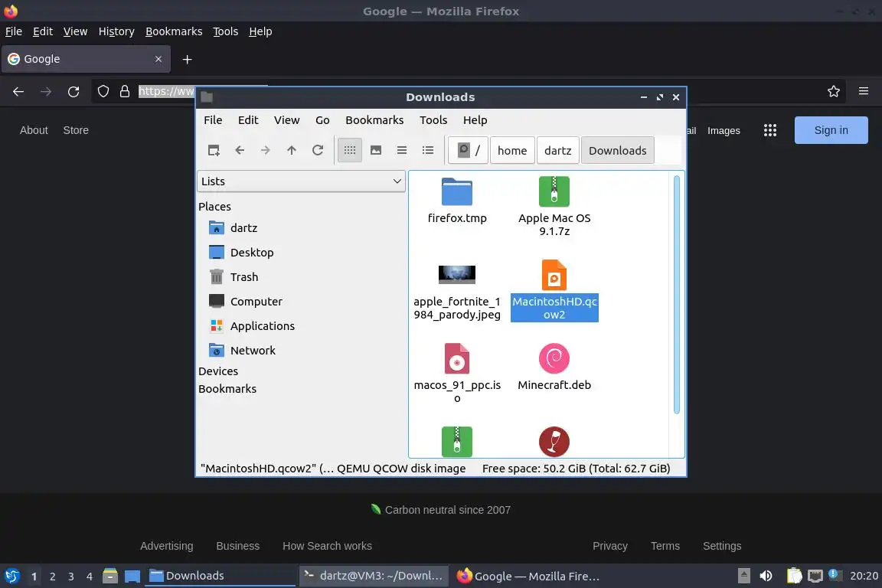Screen dimensions: 882x588
Task: Switch to the dartz@VM3 terminal taskbar entry
Action: coord(374,576)
